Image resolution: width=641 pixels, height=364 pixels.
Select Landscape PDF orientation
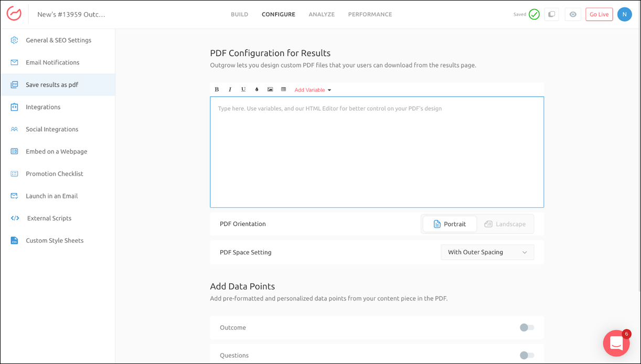tap(505, 224)
